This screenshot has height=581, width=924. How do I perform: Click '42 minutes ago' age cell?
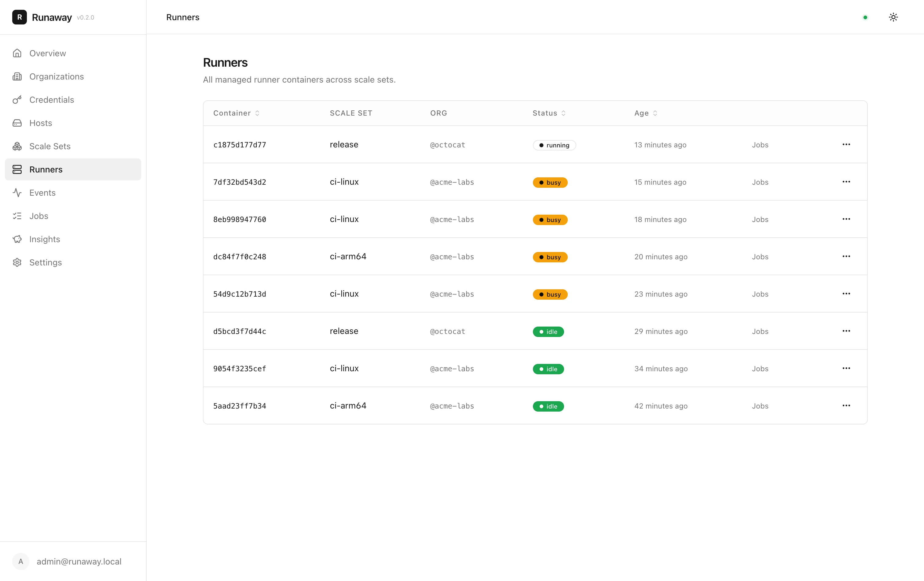(661, 406)
